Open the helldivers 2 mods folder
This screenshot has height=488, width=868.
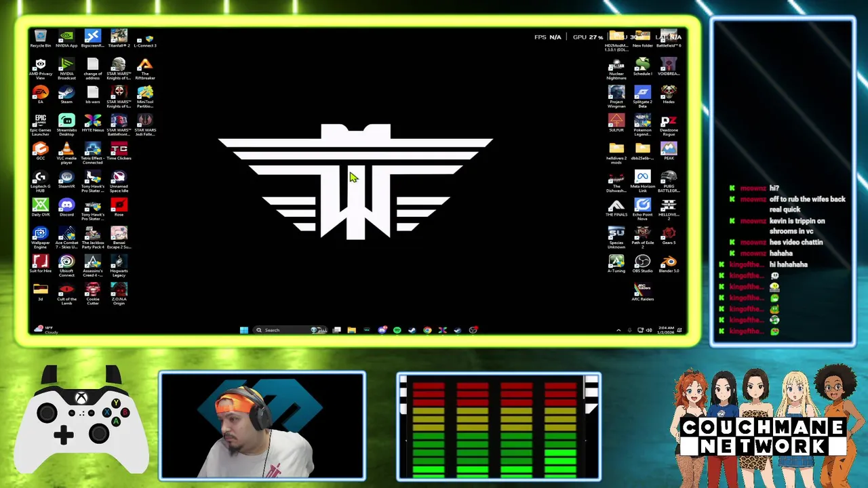coord(616,153)
